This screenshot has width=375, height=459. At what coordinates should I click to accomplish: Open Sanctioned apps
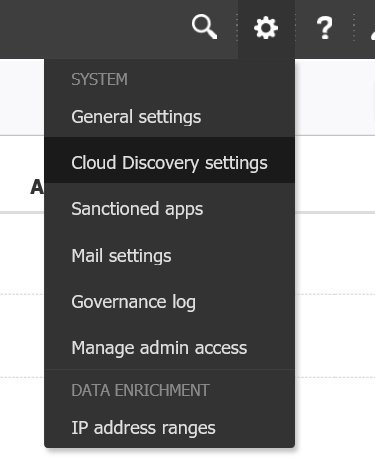click(169, 209)
